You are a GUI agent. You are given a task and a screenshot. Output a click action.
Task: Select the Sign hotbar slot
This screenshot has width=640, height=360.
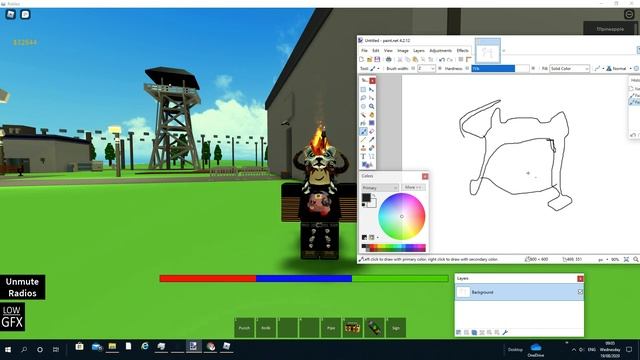(396, 327)
